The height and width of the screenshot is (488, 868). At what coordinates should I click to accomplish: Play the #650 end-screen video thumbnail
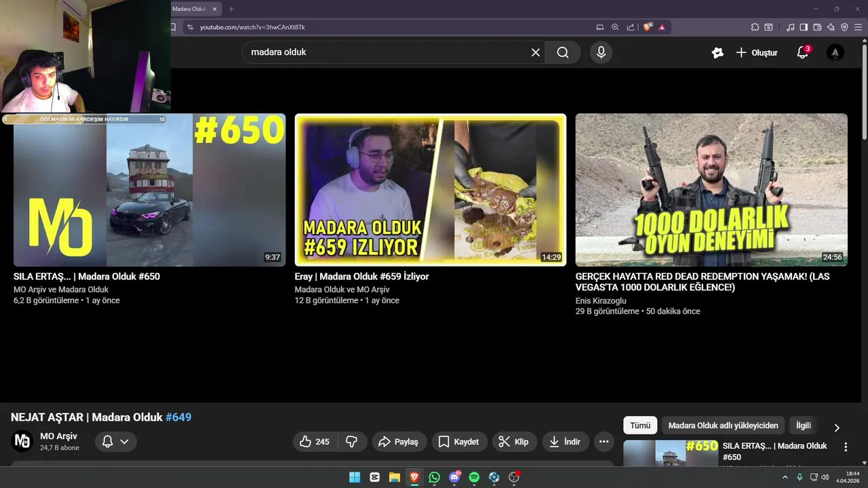pos(149,190)
